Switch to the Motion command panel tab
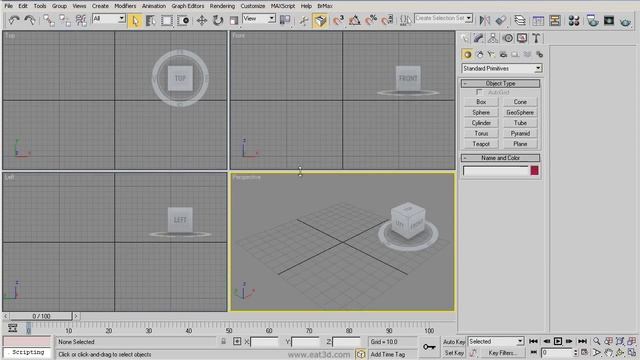 pyautogui.click(x=508, y=38)
